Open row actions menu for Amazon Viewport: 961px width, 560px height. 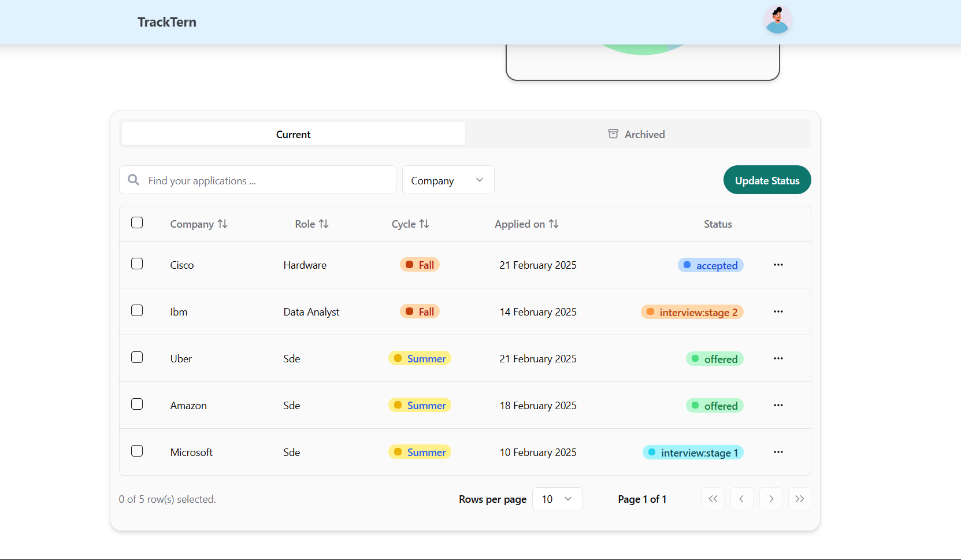pos(778,405)
